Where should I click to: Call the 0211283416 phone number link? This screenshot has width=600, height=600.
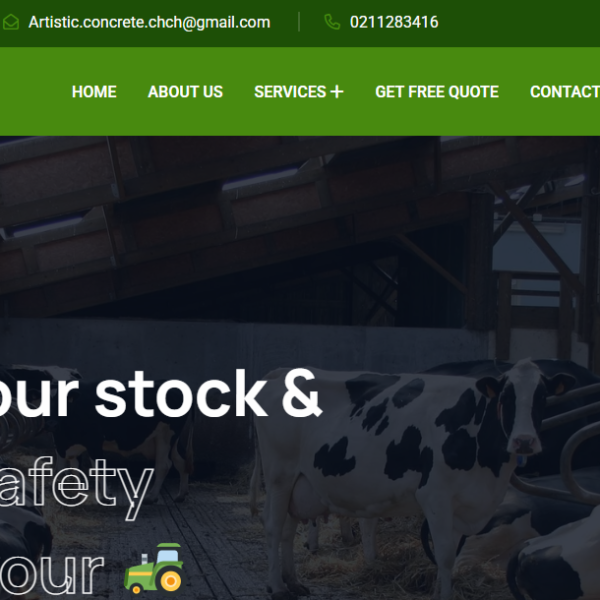pyautogui.click(x=394, y=22)
